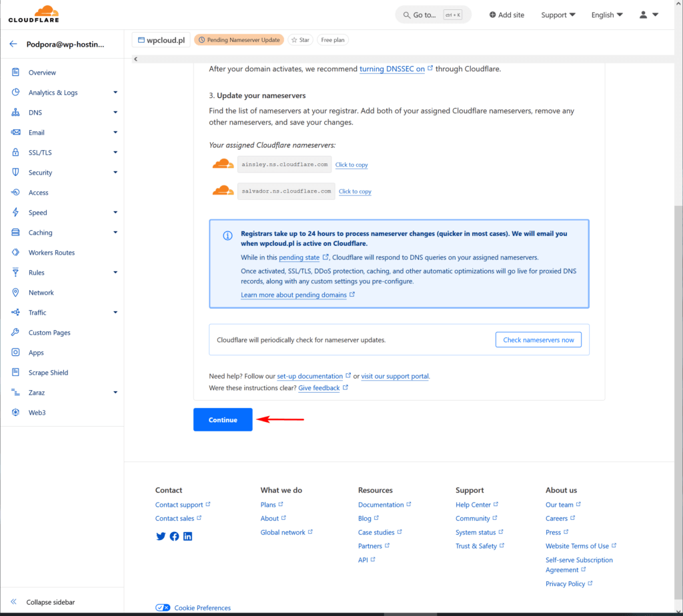Open the Support dropdown menu
The height and width of the screenshot is (616, 683).
(x=558, y=15)
